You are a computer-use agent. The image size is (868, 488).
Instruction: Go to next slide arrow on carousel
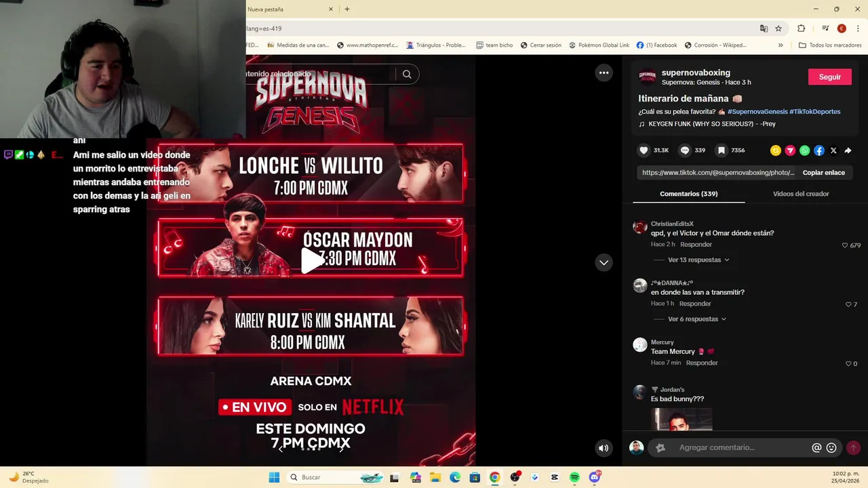pos(341,449)
